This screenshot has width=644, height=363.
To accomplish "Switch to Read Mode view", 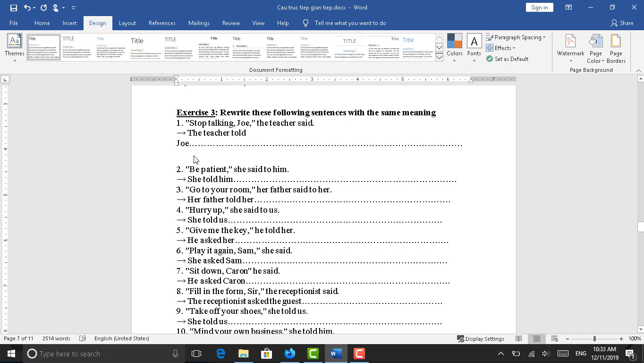I will [x=519, y=338].
